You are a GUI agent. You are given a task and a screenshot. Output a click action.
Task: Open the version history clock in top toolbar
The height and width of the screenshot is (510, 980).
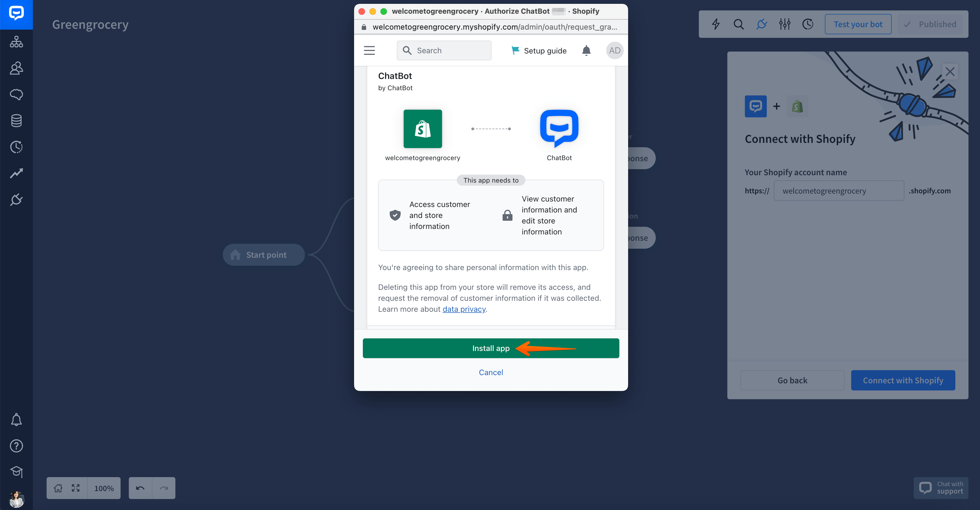click(808, 24)
